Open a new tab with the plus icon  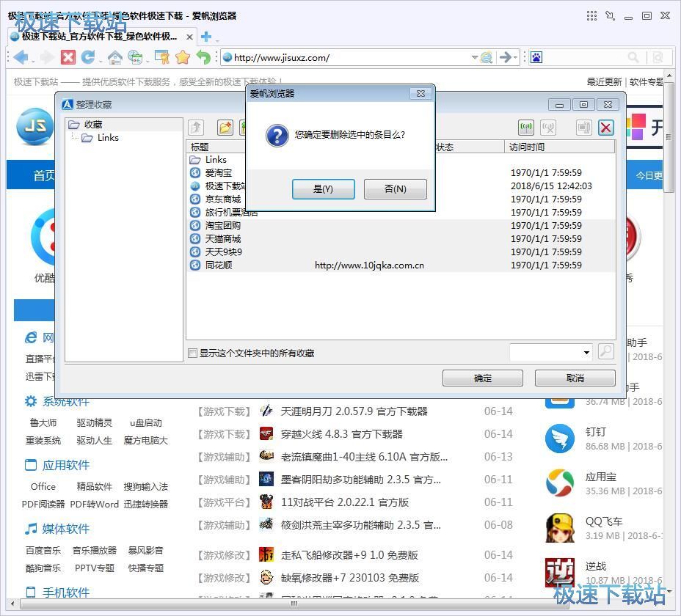click(206, 37)
